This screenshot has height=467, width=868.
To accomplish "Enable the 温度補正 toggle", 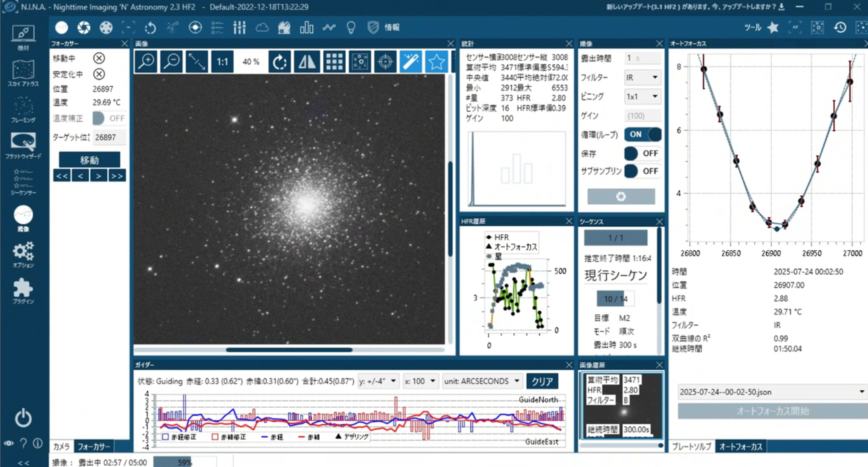I will click(109, 118).
